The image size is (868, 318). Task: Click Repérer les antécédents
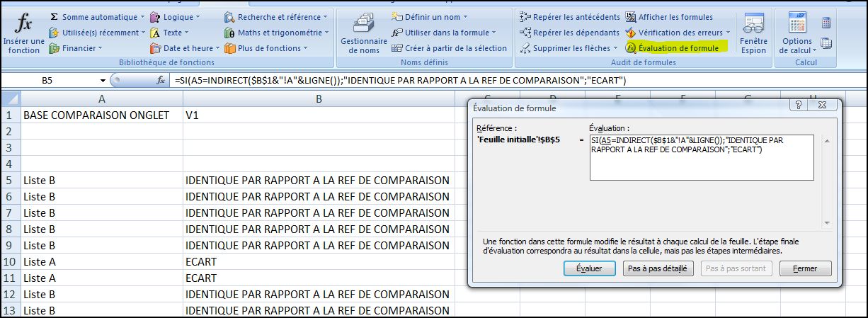(570, 16)
